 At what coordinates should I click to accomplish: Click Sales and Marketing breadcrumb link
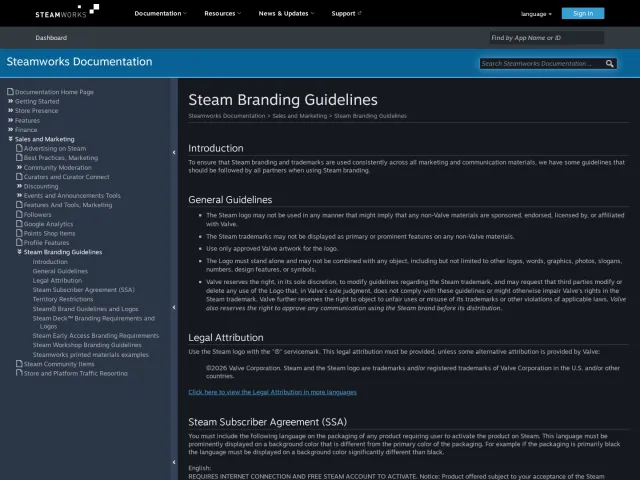tap(300, 116)
